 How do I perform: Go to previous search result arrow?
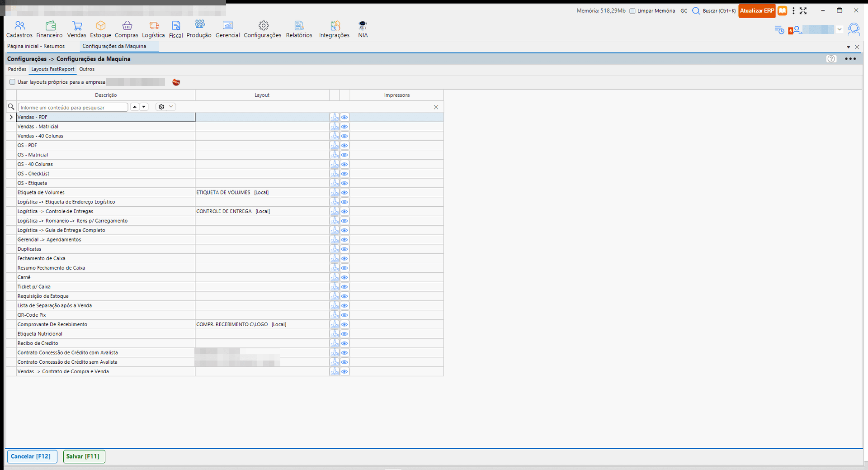pyautogui.click(x=135, y=107)
